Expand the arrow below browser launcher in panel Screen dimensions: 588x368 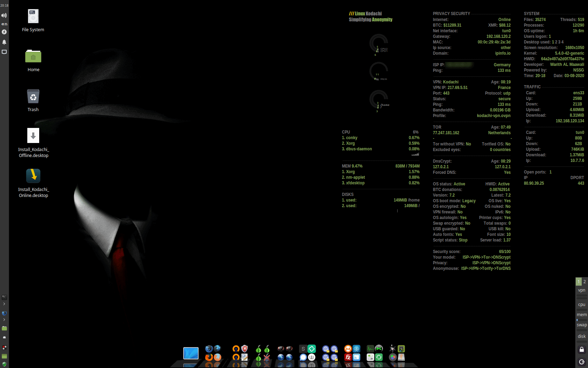point(4,320)
